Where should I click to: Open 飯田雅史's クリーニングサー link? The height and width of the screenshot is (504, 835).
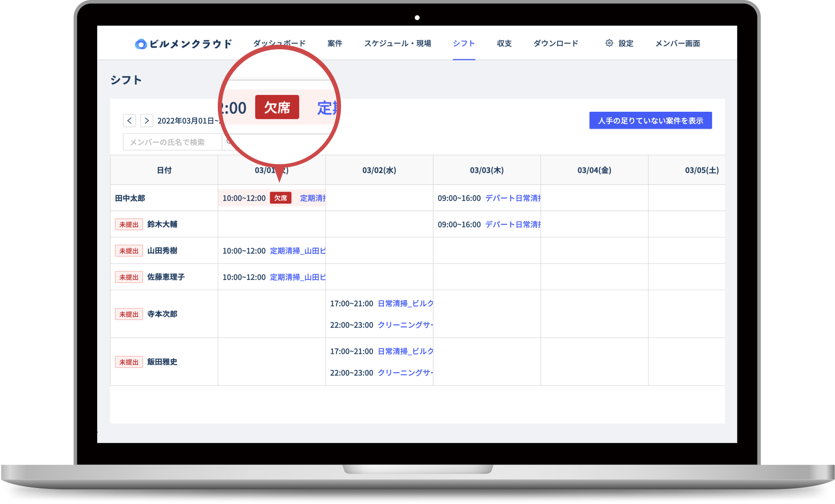tap(405, 373)
